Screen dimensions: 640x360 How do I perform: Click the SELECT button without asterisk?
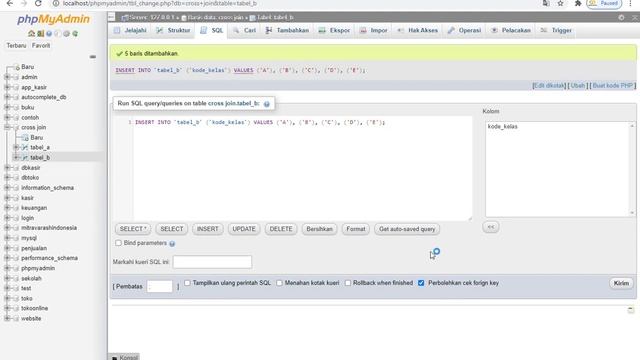171,229
